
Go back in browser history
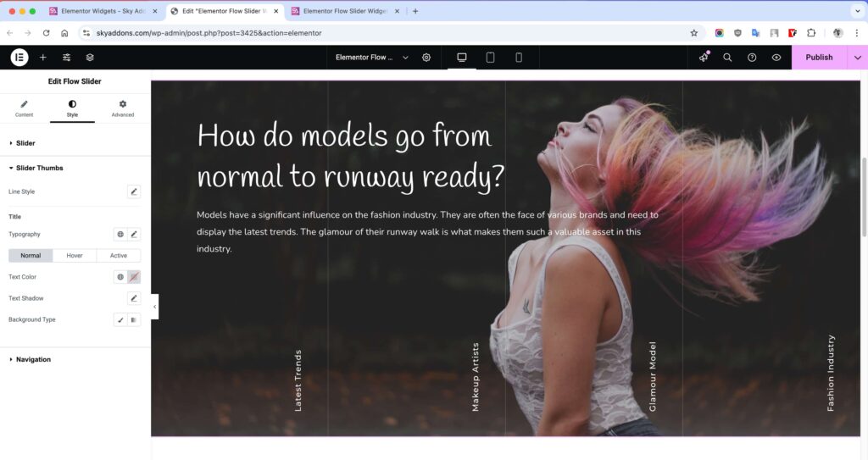coord(10,33)
